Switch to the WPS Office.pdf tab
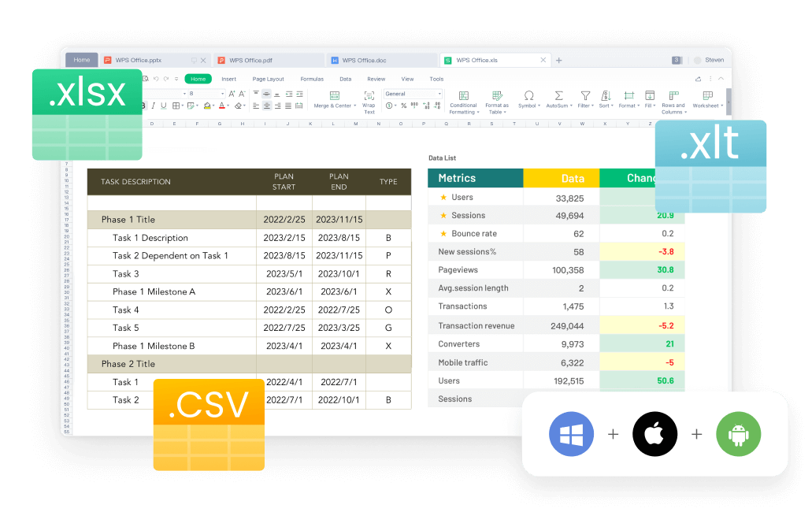Screen dimensions: 812x512 (269, 60)
